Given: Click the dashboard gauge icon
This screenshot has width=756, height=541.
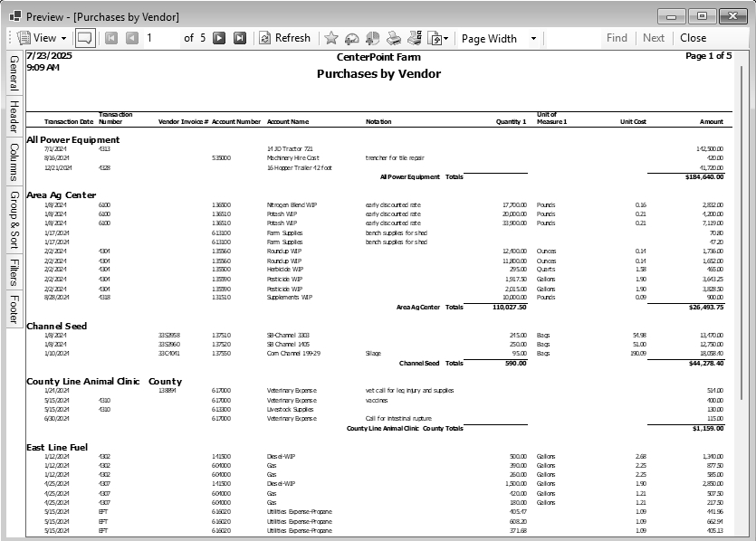Looking at the screenshot, I should [x=352, y=38].
